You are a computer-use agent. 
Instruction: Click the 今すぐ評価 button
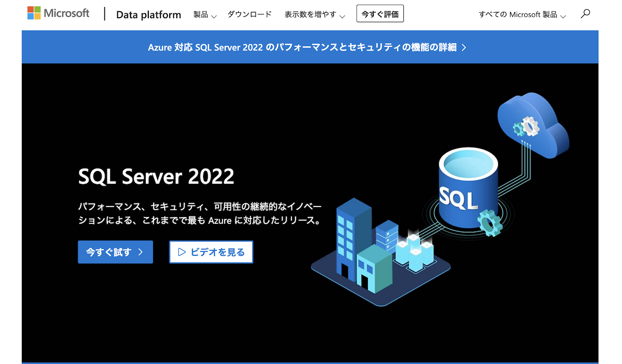coord(380,13)
